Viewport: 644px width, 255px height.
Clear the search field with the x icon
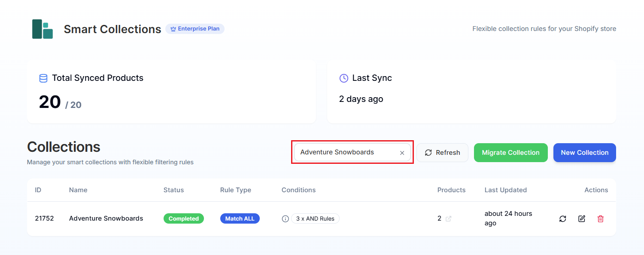coord(402,152)
